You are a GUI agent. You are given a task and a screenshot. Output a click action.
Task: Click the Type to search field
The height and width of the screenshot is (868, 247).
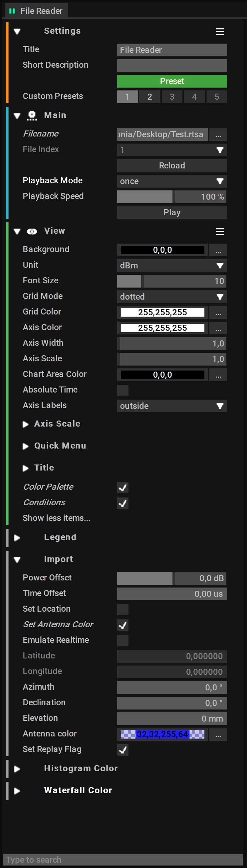coord(122,859)
